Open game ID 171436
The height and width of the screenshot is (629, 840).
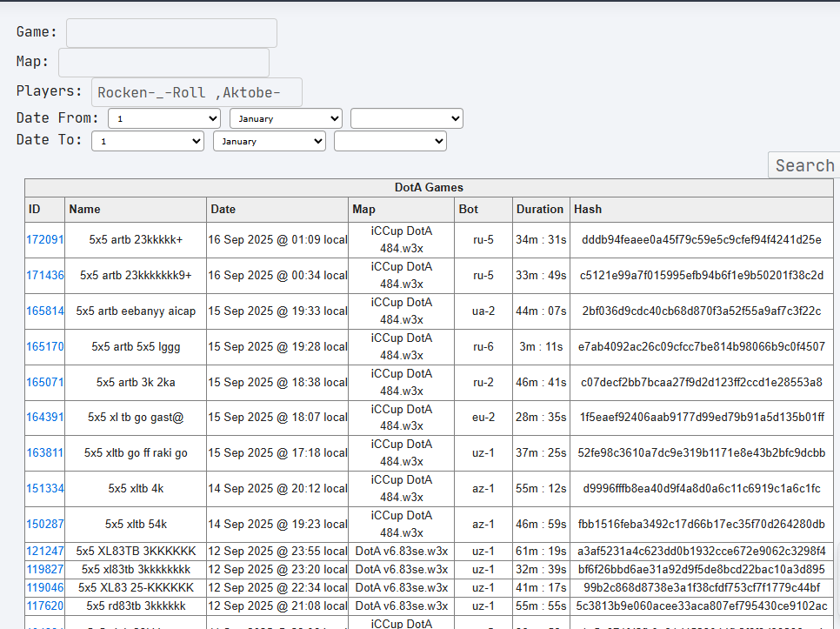(x=45, y=276)
